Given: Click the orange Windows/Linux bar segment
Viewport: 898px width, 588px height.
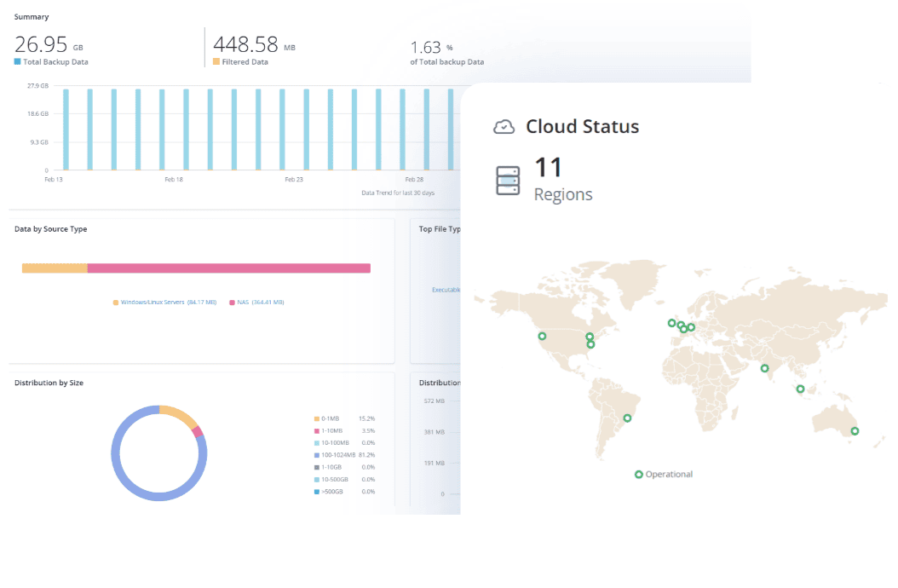Looking at the screenshot, I should pyautogui.click(x=55, y=268).
